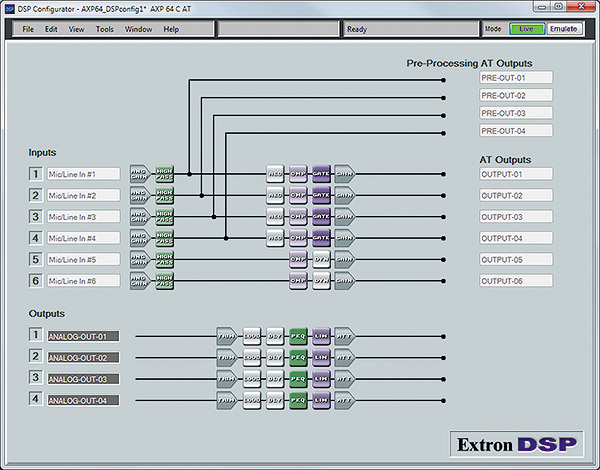
Task: Click the Extron DSP logo
Action: click(517, 444)
